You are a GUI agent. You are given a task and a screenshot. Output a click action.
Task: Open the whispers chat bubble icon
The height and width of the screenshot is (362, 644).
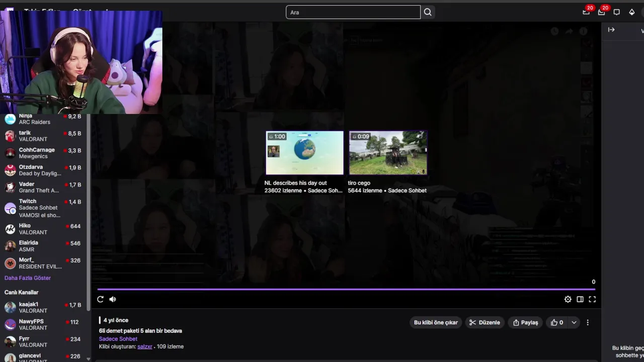point(617,12)
